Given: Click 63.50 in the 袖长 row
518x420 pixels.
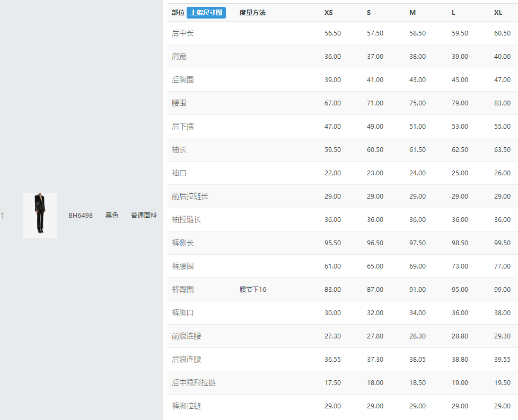Looking at the screenshot, I should 502,150.
